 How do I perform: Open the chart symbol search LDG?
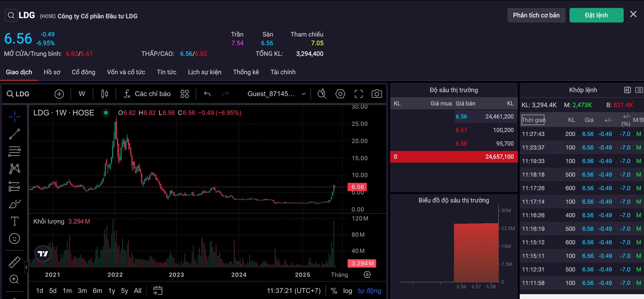[18, 94]
